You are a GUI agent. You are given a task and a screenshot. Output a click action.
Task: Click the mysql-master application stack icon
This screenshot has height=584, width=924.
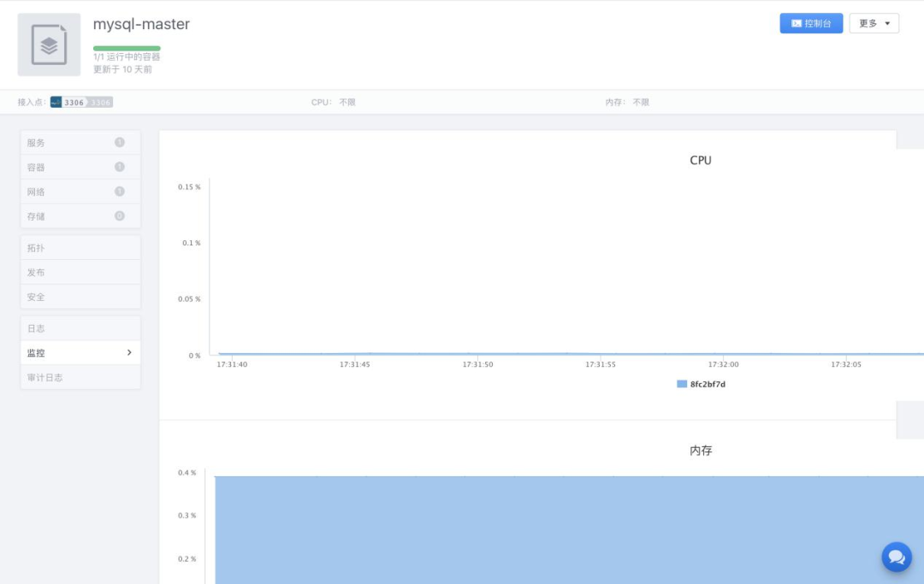coord(49,44)
